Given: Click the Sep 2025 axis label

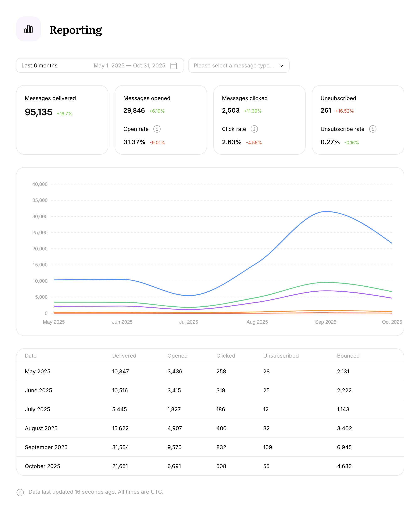Looking at the screenshot, I should click(x=326, y=322).
